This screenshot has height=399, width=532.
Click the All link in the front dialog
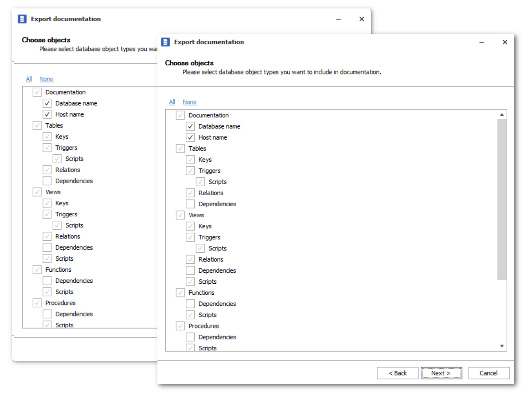(172, 102)
